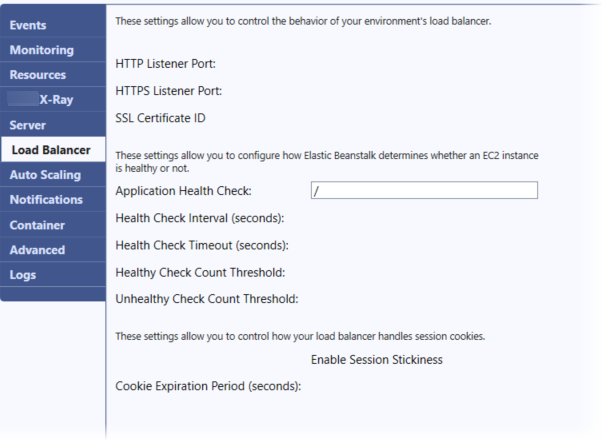Click the Health Check Interval label
Screen dimensions: 603x441
coord(200,217)
